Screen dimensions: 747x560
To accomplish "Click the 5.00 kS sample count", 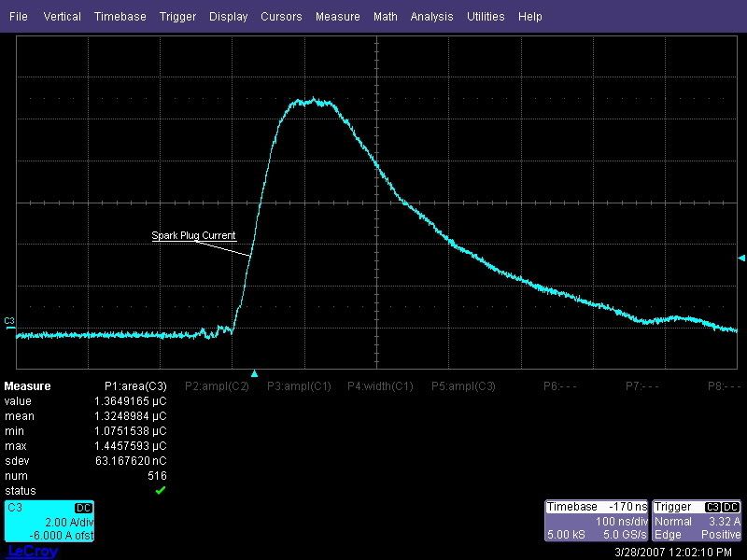I will click(566, 535).
